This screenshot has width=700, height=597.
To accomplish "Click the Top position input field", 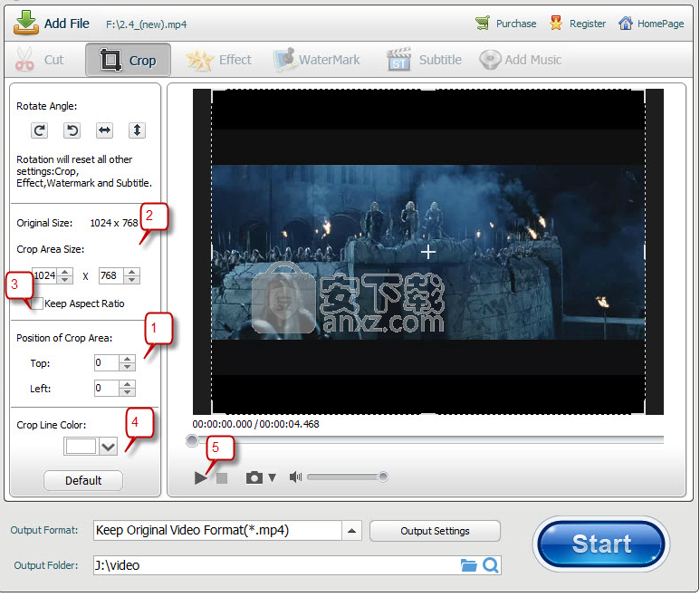I will point(106,362).
